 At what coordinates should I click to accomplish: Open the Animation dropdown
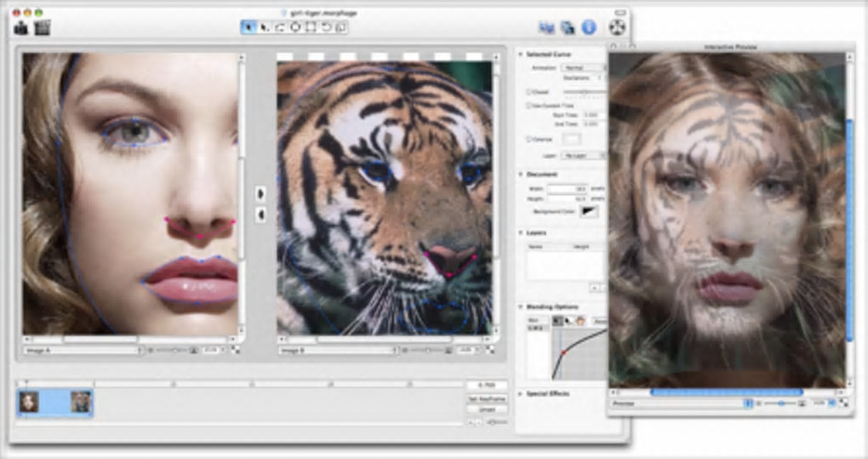click(583, 67)
